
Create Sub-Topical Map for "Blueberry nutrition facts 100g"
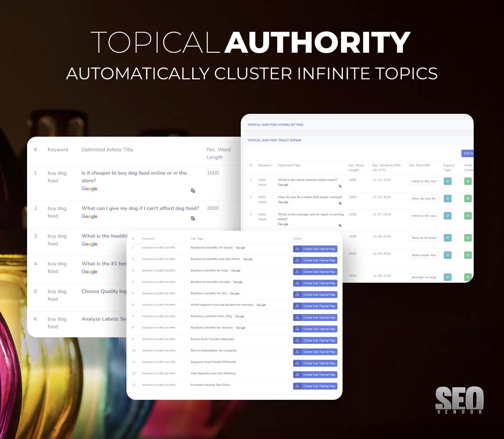point(315,317)
